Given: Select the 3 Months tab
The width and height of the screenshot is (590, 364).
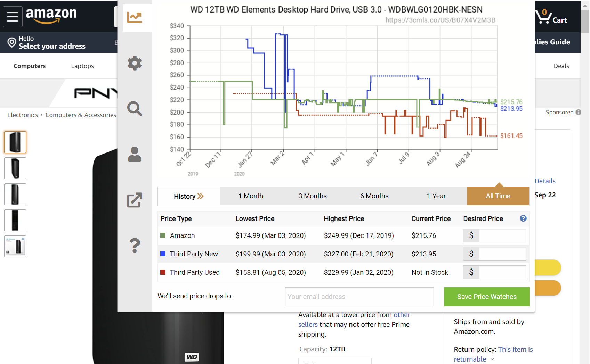Looking at the screenshot, I should (313, 196).
